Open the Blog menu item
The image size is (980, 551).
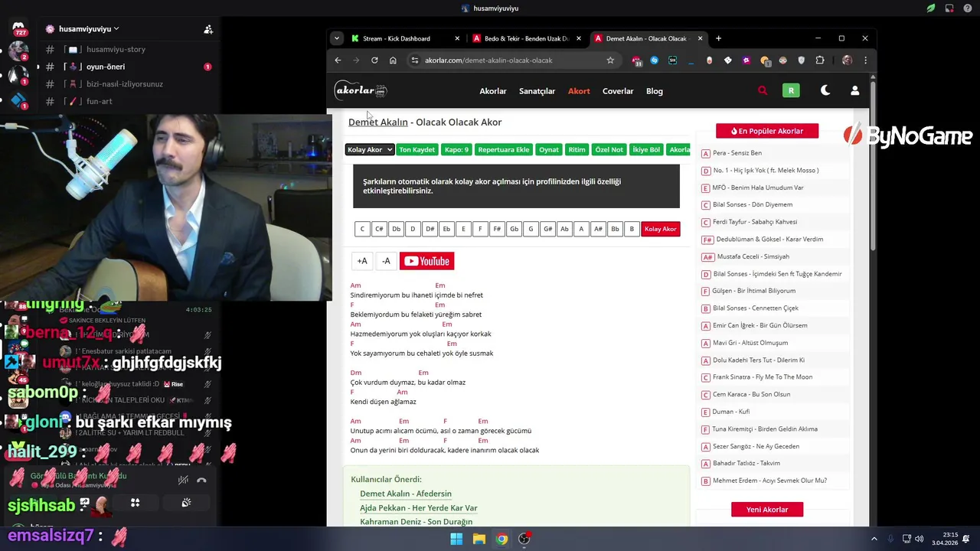[x=655, y=91]
